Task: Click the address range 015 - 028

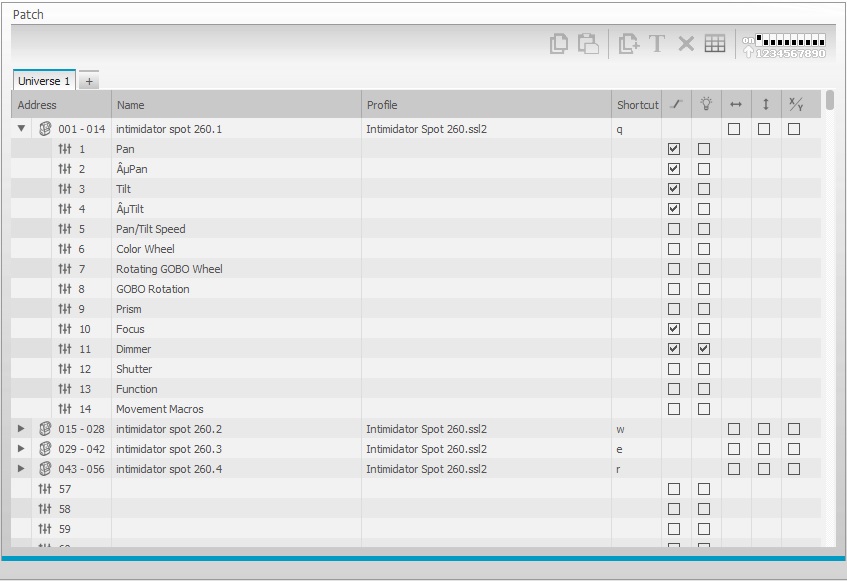Action: pyautogui.click(x=82, y=429)
